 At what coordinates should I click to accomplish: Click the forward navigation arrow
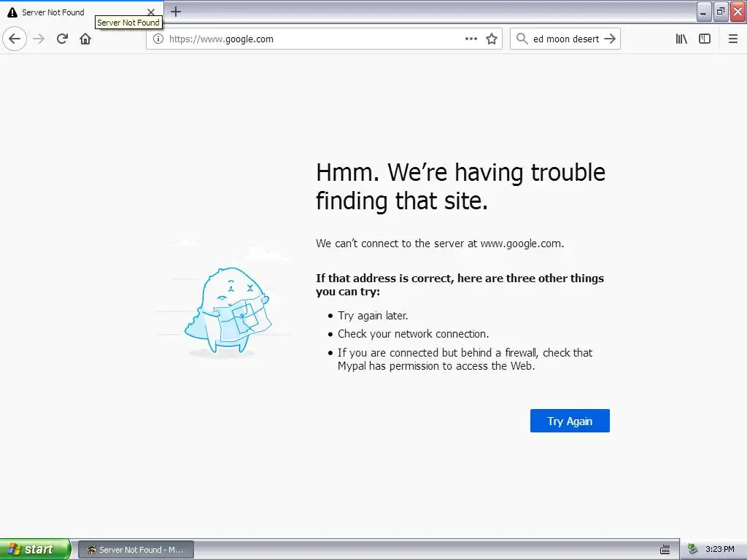(x=39, y=39)
